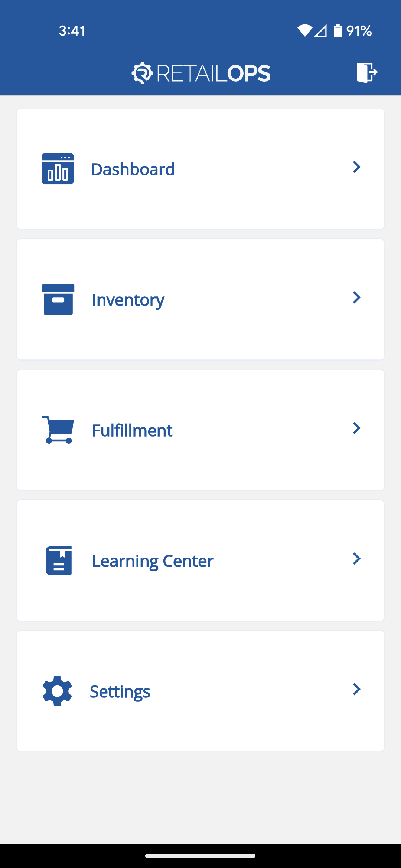
Task: Expand Dashboard using its chevron arrow
Action: pyautogui.click(x=357, y=167)
